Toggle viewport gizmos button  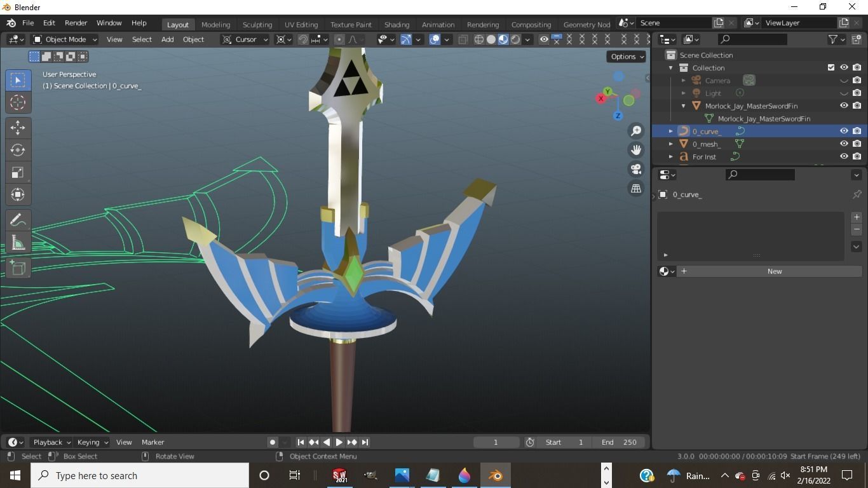(405, 39)
